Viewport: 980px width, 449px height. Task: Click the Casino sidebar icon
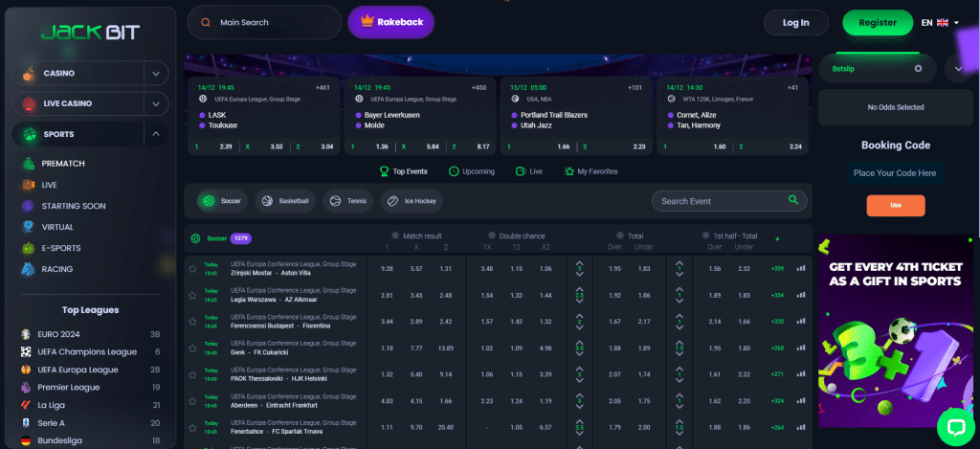point(29,74)
